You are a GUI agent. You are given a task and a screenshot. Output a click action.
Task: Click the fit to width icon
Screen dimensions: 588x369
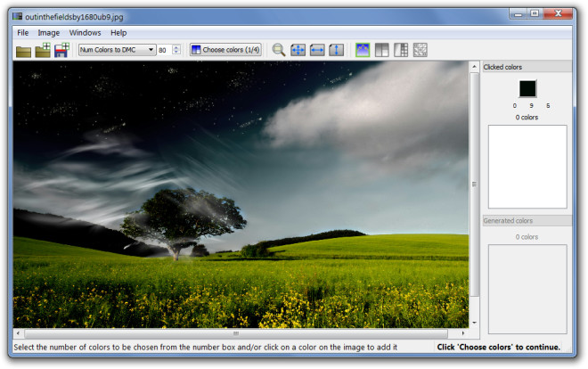pyautogui.click(x=317, y=50)
